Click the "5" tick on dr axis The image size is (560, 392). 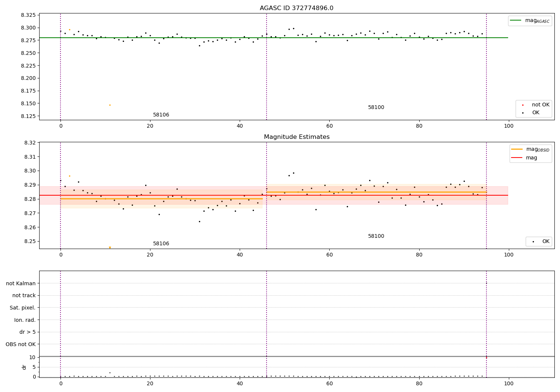click(34, 367)
